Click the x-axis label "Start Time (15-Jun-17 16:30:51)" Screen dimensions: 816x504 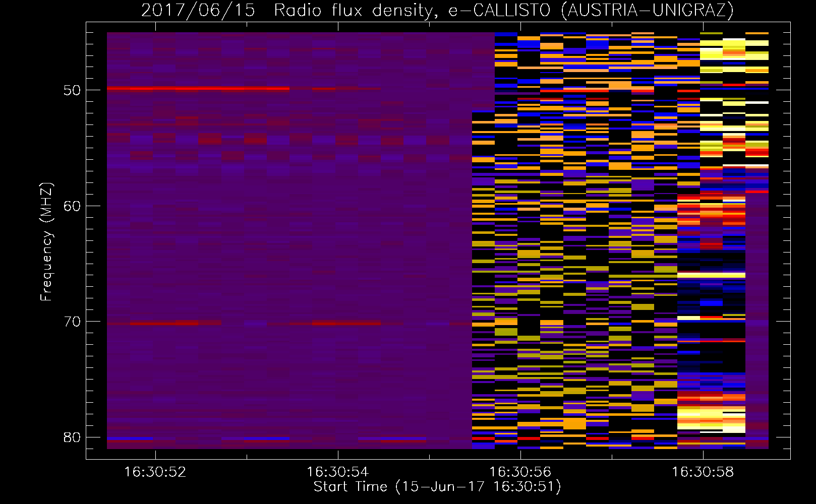coord(437,487)
